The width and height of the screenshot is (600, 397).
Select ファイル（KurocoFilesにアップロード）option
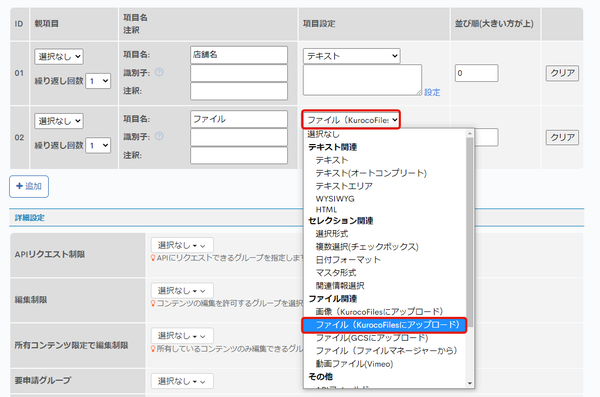coord(384,325)
